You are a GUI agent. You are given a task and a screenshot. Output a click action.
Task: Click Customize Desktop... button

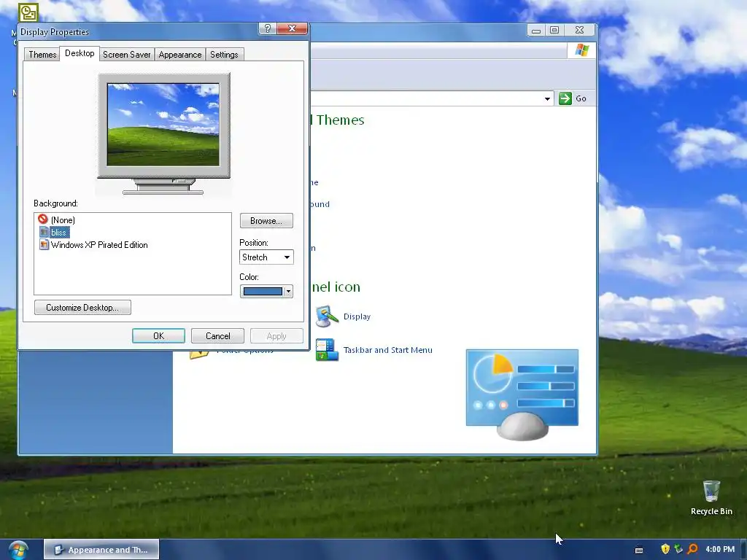tap(82, 308)
